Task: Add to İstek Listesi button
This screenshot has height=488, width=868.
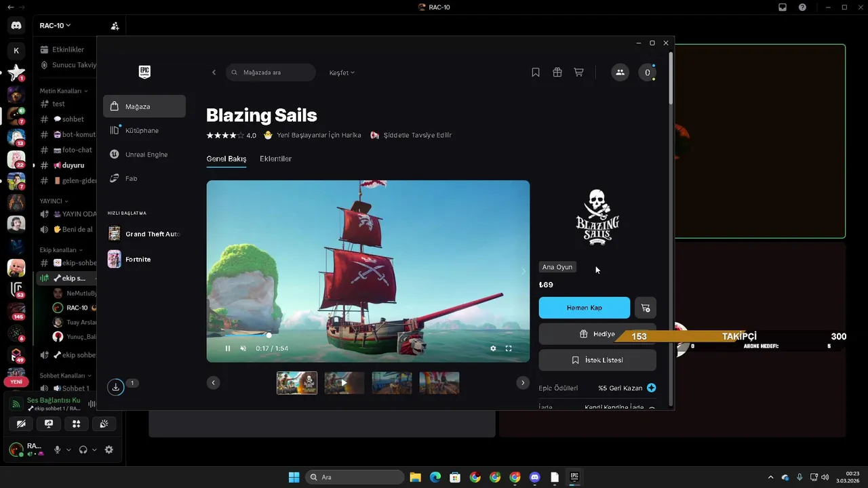Action: pyautogui.click(x=597, y=360)
